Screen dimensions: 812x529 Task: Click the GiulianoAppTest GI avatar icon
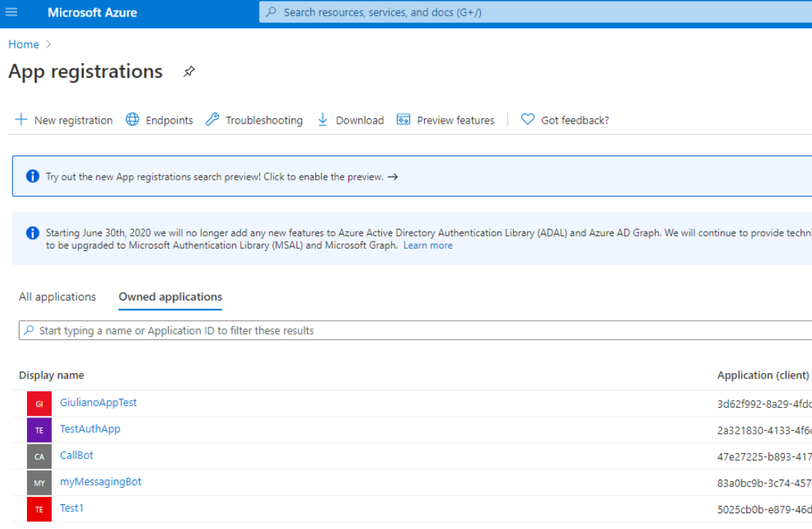39,402
